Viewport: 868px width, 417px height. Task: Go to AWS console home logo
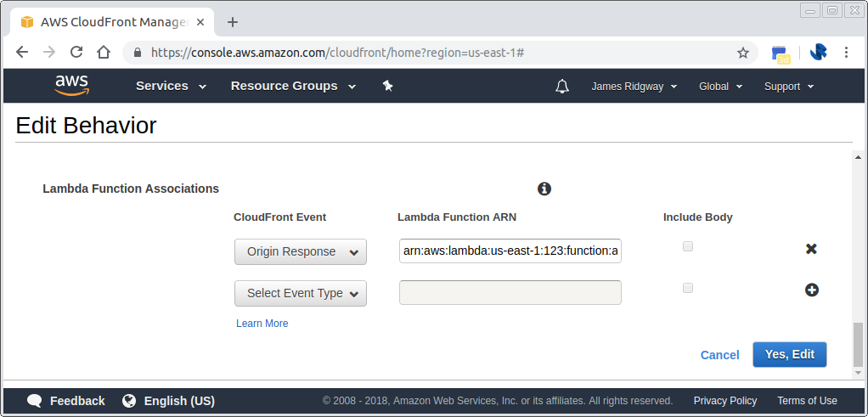[x=72, y=86]
